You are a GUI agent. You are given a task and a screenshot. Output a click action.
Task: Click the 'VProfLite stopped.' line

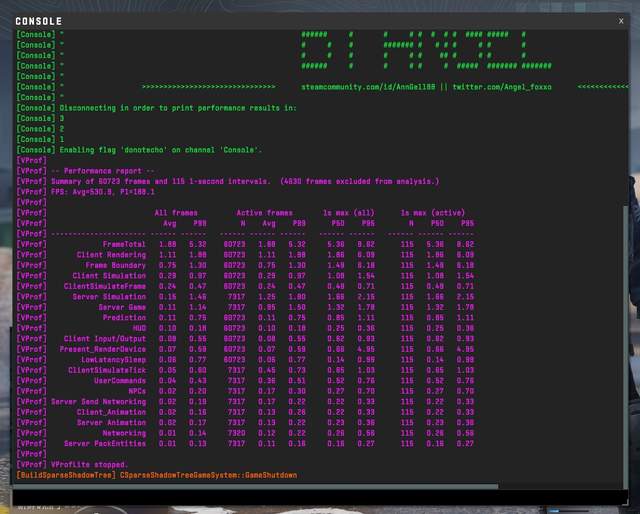coord(89,465)
